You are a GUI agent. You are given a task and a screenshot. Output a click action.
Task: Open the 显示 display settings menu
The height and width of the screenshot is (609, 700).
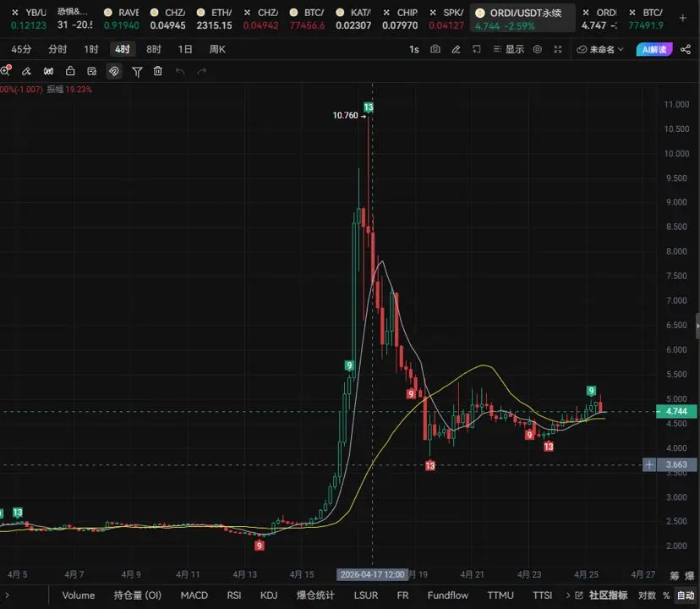click(x=508, y=49)
